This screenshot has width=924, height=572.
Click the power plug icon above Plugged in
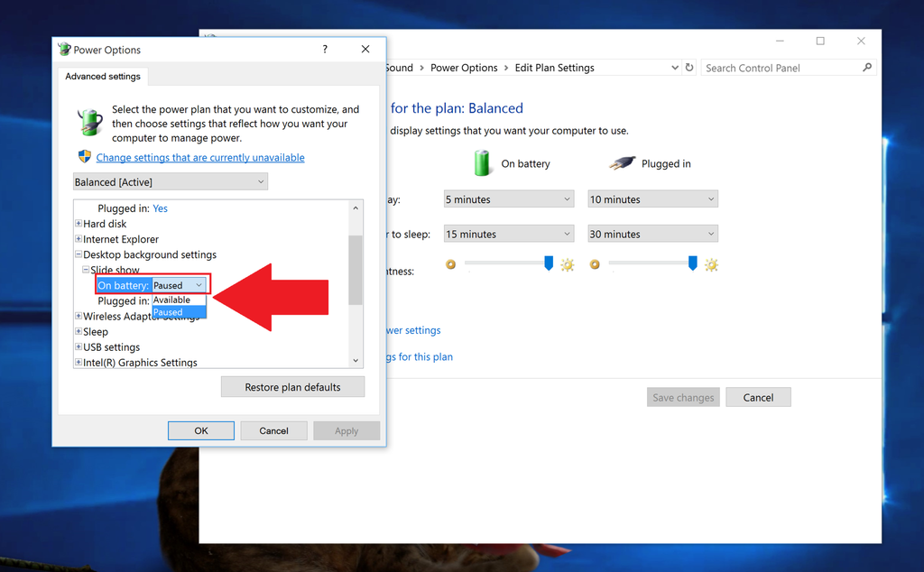point(624,162)
